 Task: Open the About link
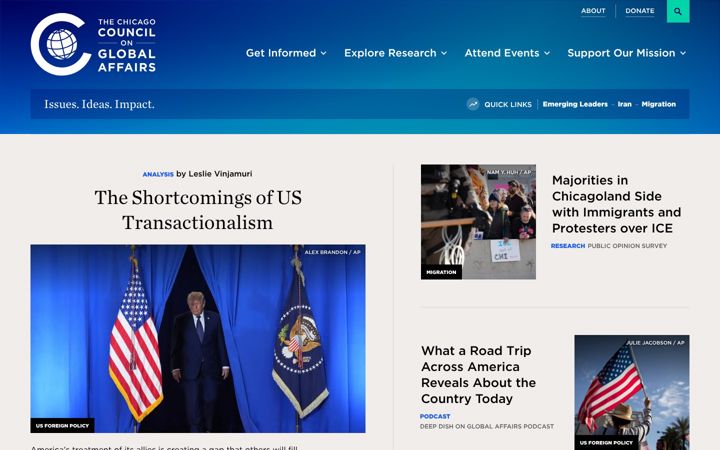point(593,11)
